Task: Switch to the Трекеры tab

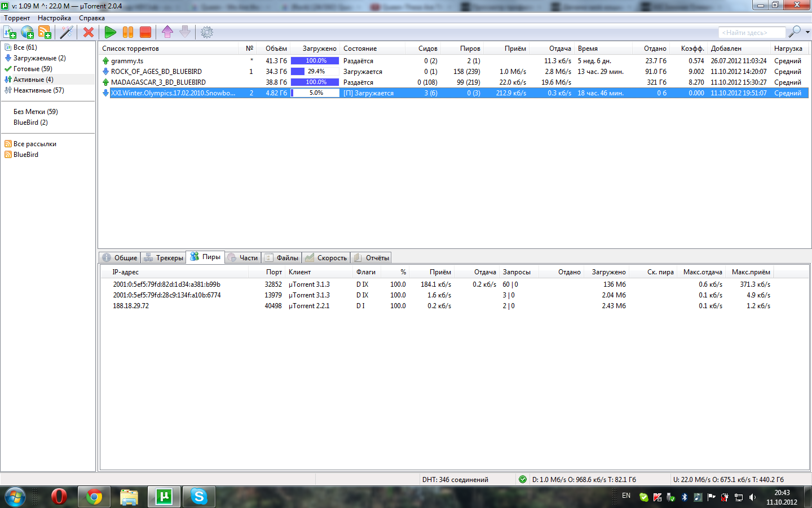Action: pos(164,257)
